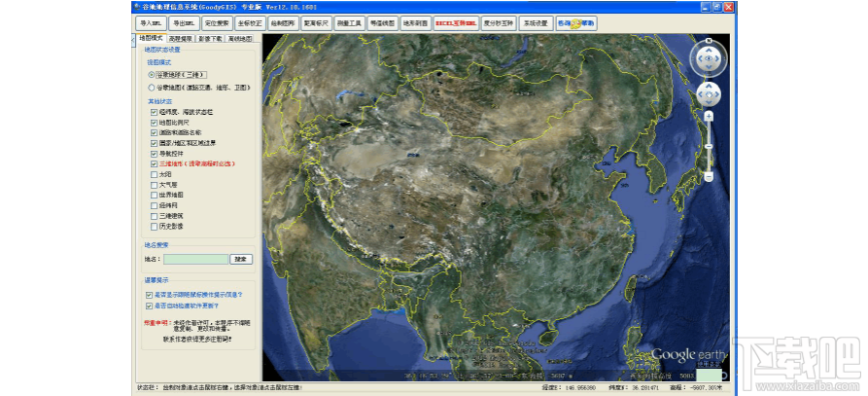Click the 导入KML toolbar button

click(151, 23)
